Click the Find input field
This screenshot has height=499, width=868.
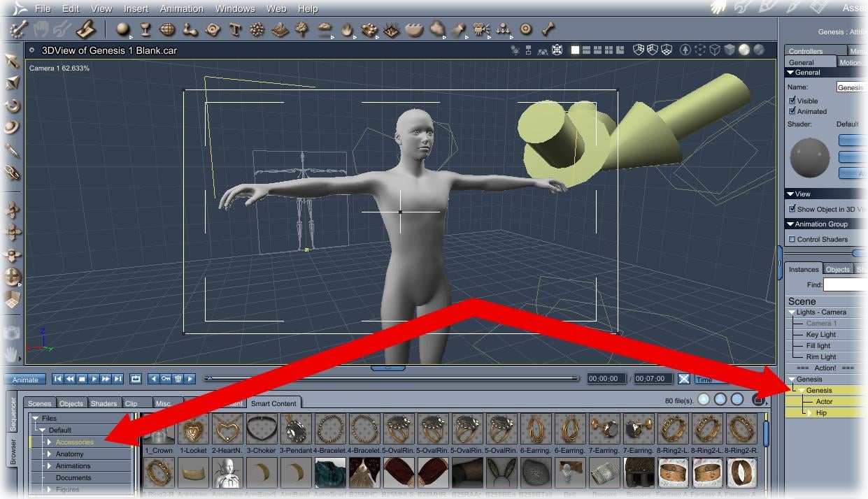click(845, 284)
